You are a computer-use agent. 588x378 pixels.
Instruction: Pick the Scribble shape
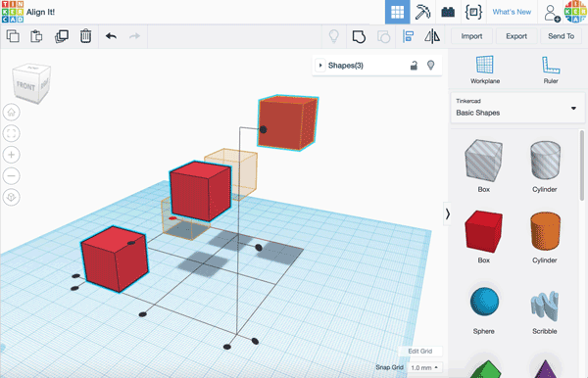click(545, 307)
